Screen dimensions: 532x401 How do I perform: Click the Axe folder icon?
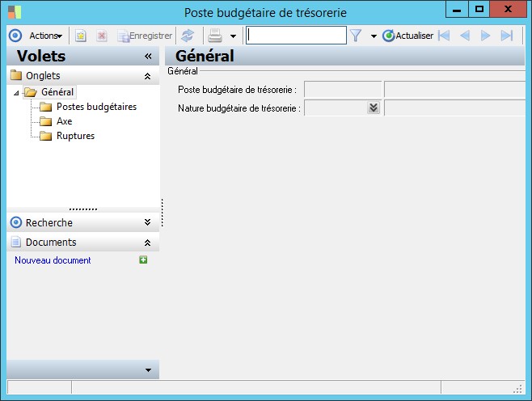coord(46,121)
